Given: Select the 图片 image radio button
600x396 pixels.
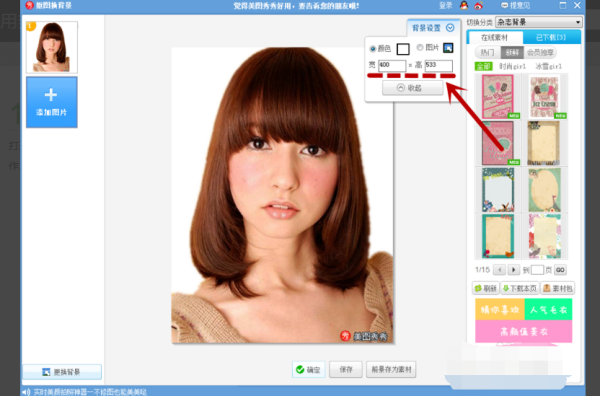Looking at the screenshot, I should (x=420, y=47).
